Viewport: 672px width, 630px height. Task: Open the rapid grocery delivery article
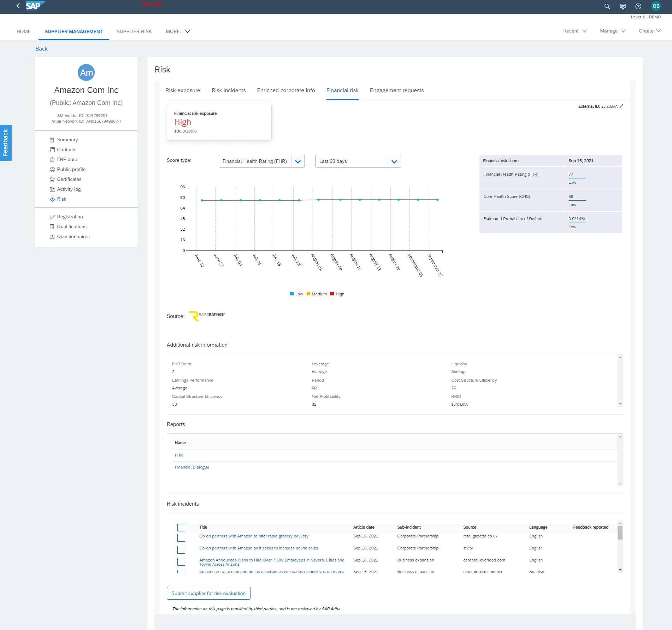click(254, 536)
